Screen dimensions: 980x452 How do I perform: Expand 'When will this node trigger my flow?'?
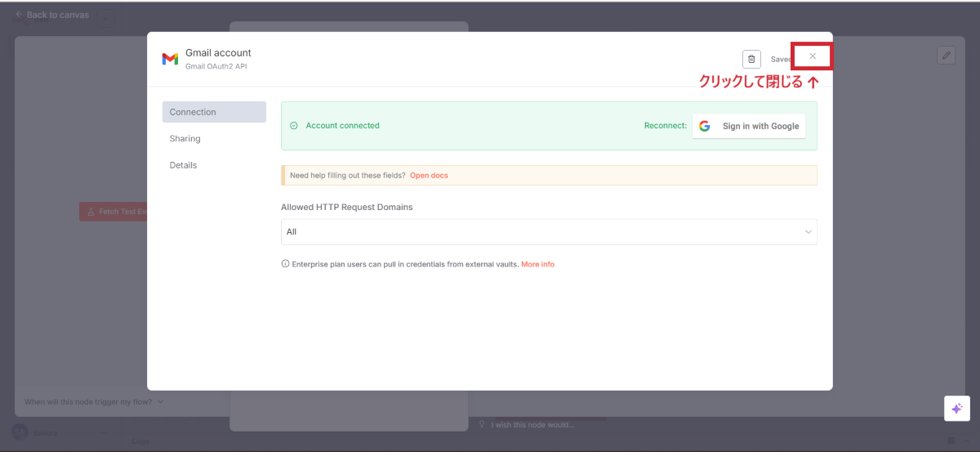94,401
